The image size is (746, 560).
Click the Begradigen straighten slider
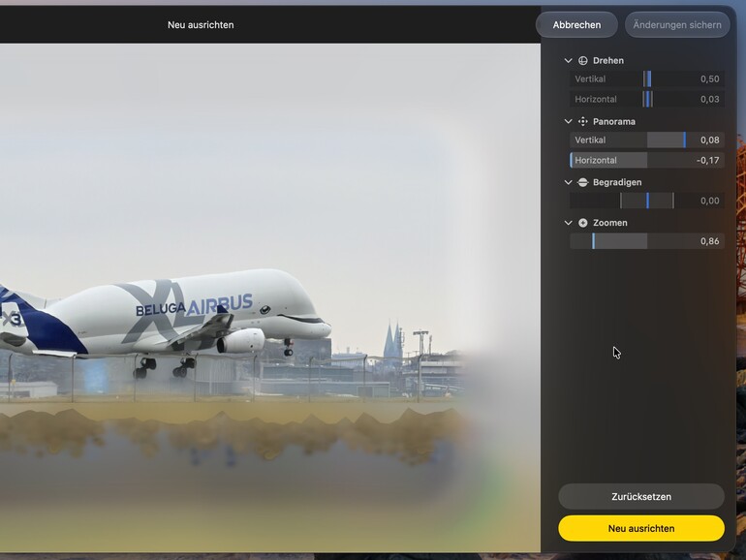tap(647, 201)
